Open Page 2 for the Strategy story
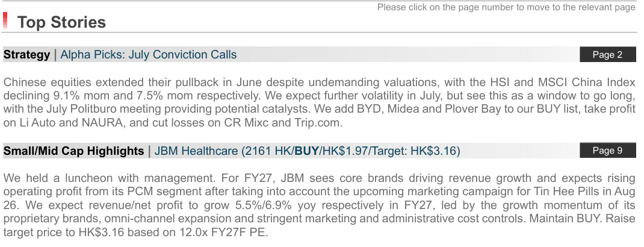 click(607, 55)
